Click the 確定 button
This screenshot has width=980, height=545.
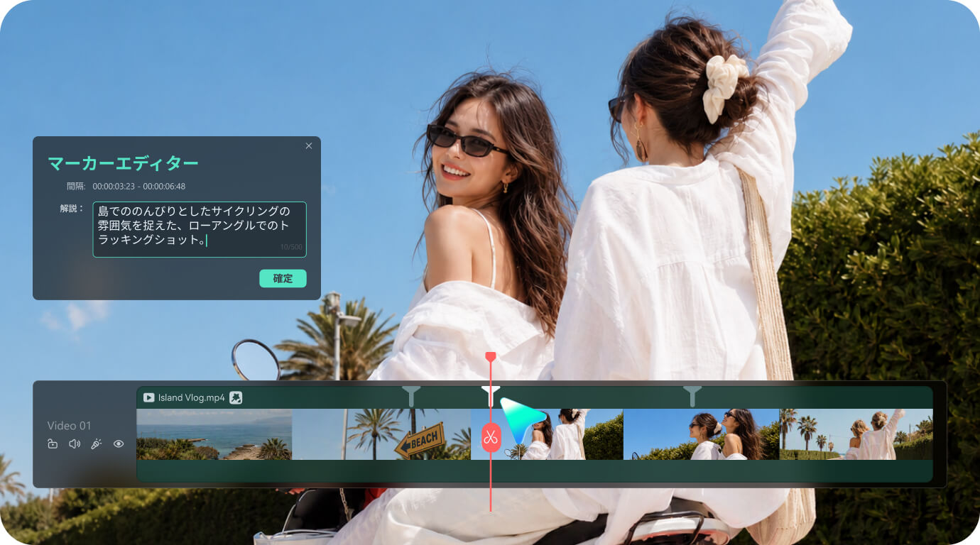(x=283, y=278)
